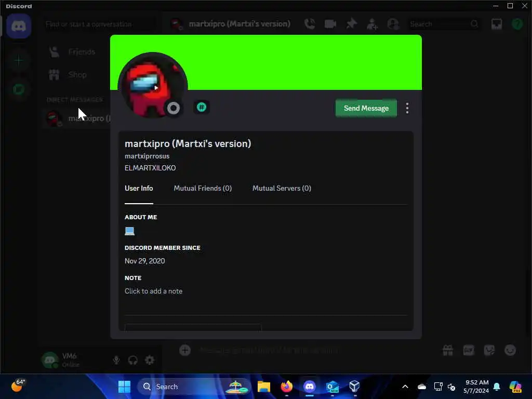Click the Nov 29, 2020 date text

145,261
